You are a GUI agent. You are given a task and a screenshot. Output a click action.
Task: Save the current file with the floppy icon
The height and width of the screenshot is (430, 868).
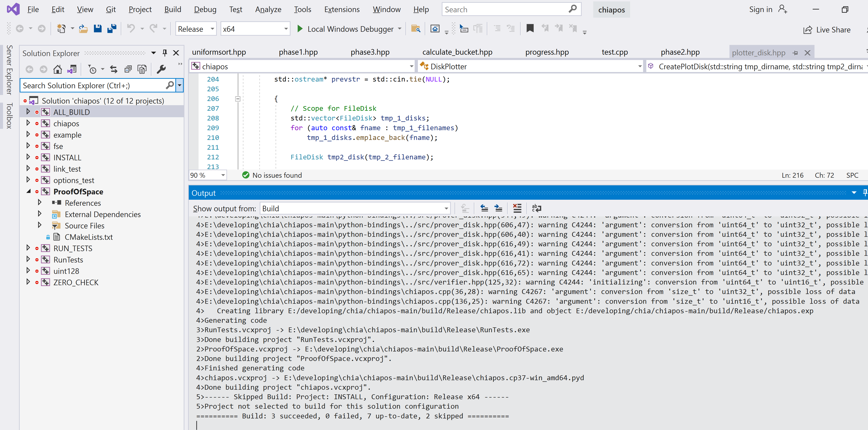click(97, 29)
